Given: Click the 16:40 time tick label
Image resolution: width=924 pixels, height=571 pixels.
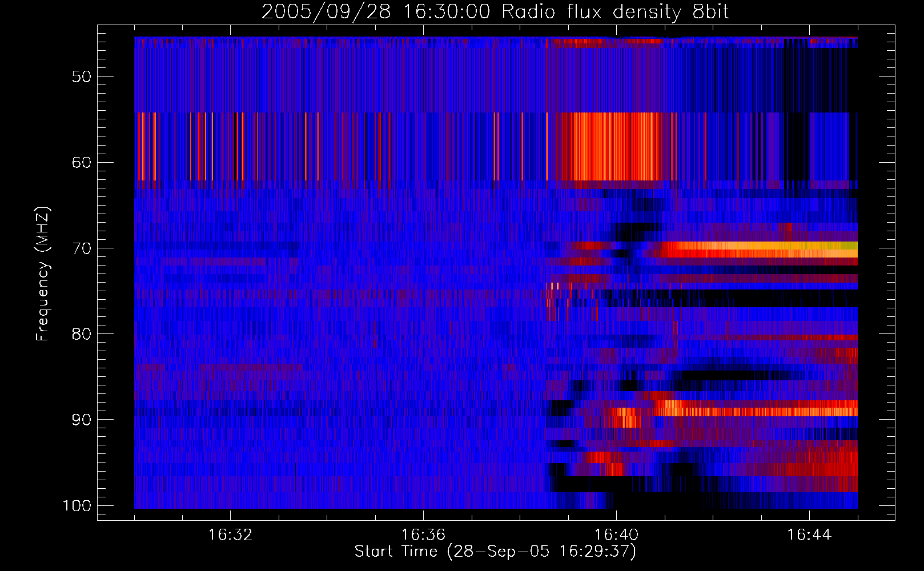Looking at the screenshot, I should pos(616,535).
